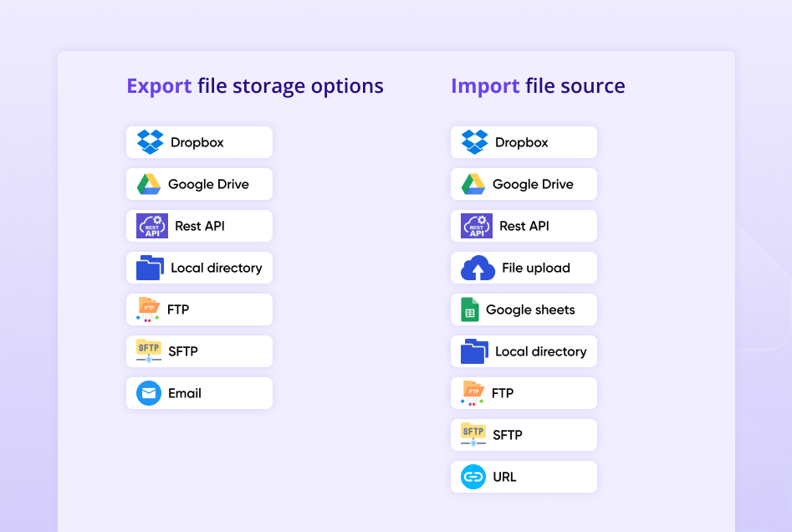The image size is (792, 532).
Task: Click the URL link icon under Import
Action: pyautogui.click(x=473, y=476)
